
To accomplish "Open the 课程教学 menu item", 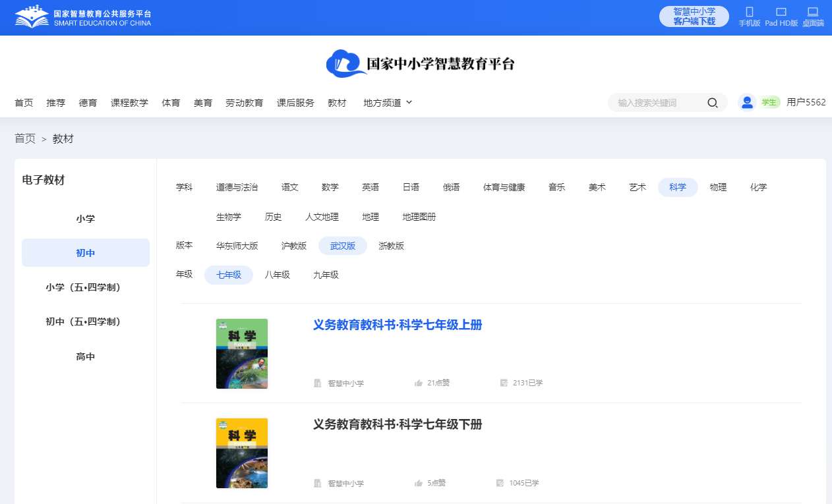I will tap(129, 103).
